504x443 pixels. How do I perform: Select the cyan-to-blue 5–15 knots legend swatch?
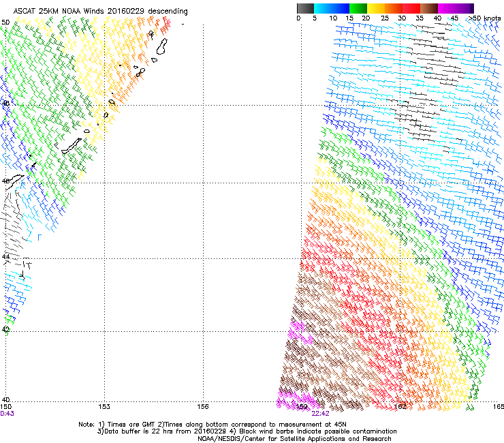tap(332, 8)
